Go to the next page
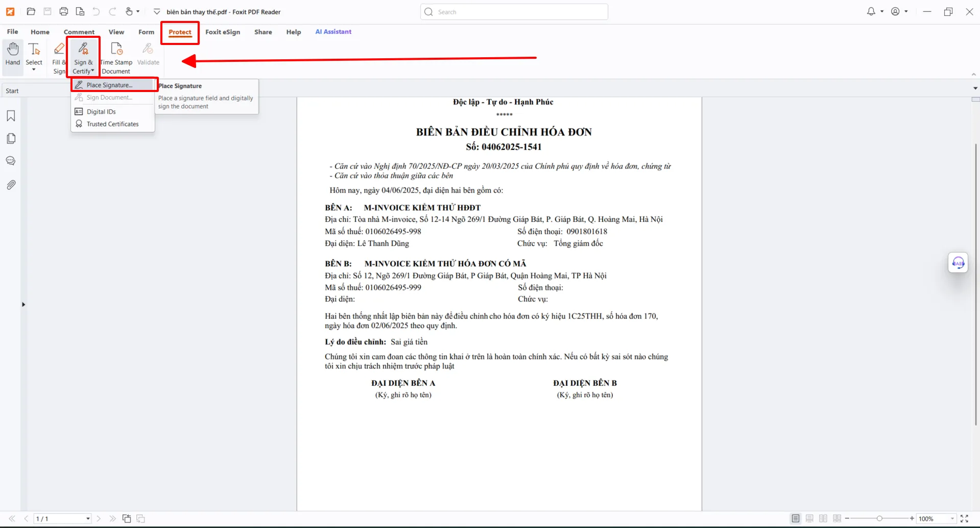Viewport: 980px width, 528px height. coord(99,519)
